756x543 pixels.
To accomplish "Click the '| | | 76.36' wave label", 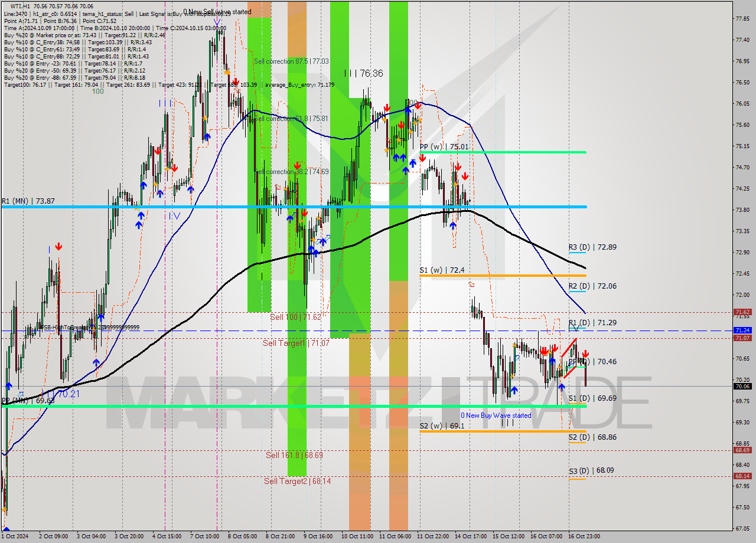I will [364, 73].
